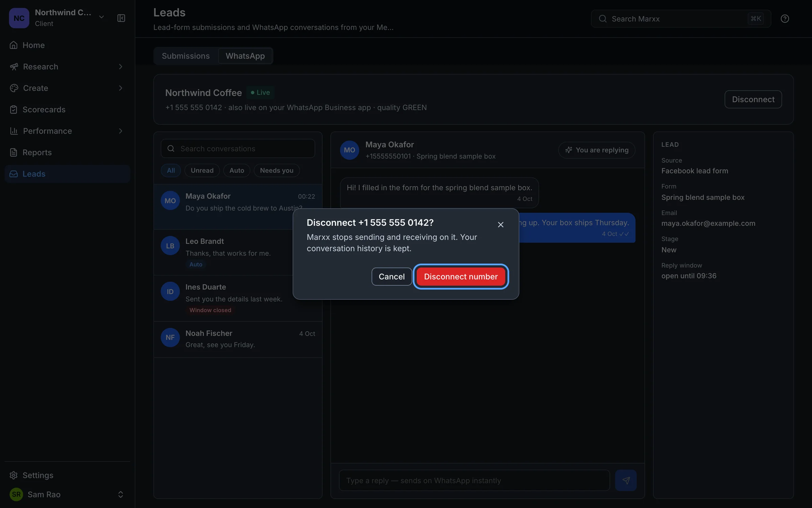
Task: Open Scorecards in the sidebar
Action: 67,109
